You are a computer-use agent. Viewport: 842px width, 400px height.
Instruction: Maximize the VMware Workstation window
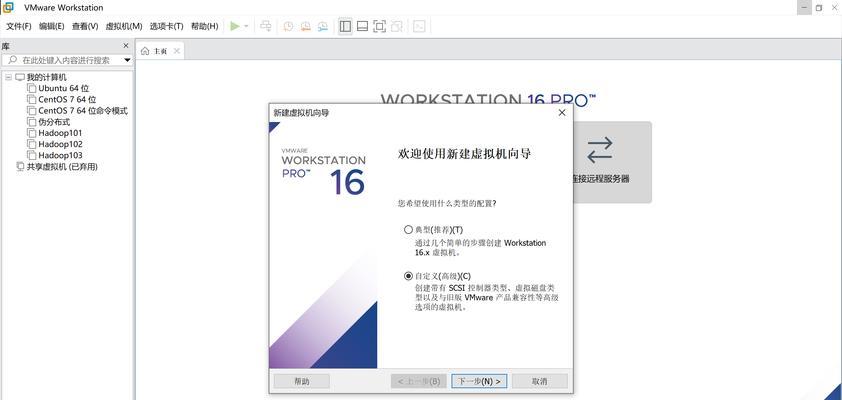coord(819,8)
